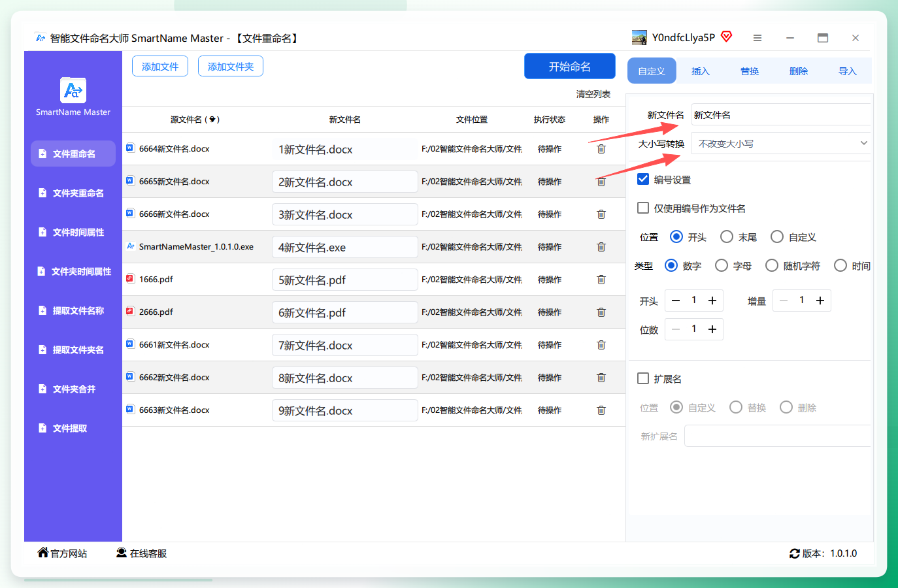
Task: Delete the 6663新文件名.docx entry with trash icon
Action: [x=601, y=410]
